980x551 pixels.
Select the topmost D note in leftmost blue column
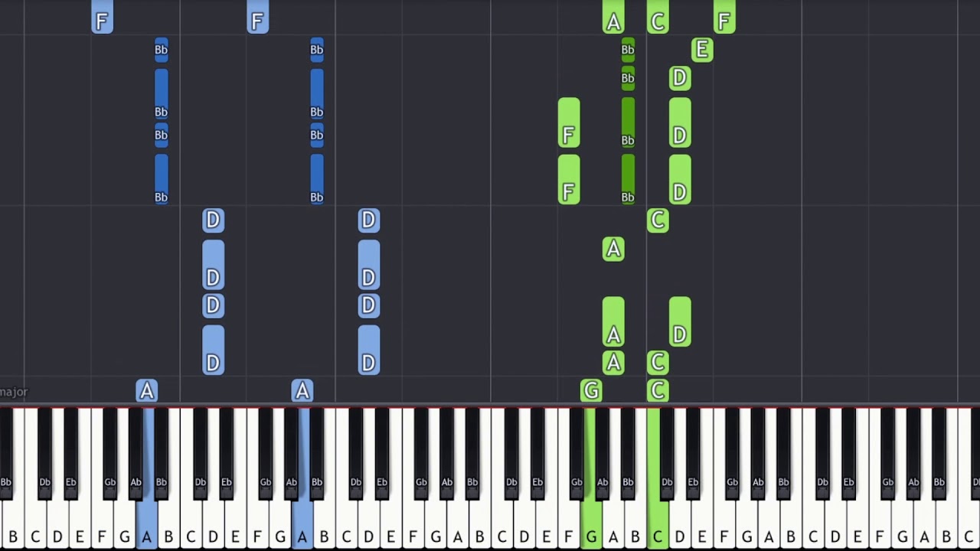pos(213,220)
